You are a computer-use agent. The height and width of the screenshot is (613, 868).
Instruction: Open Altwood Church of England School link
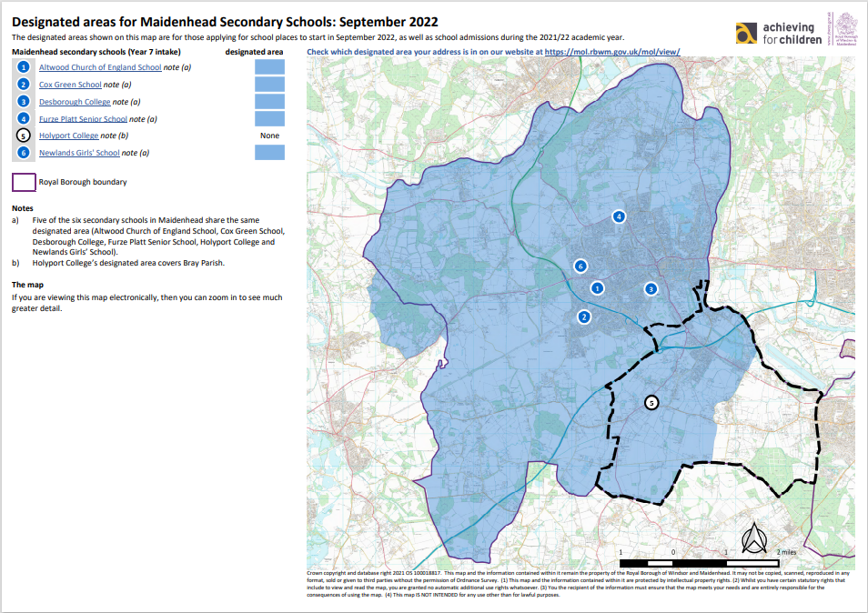pyautogui.click(x=100, y=67)
